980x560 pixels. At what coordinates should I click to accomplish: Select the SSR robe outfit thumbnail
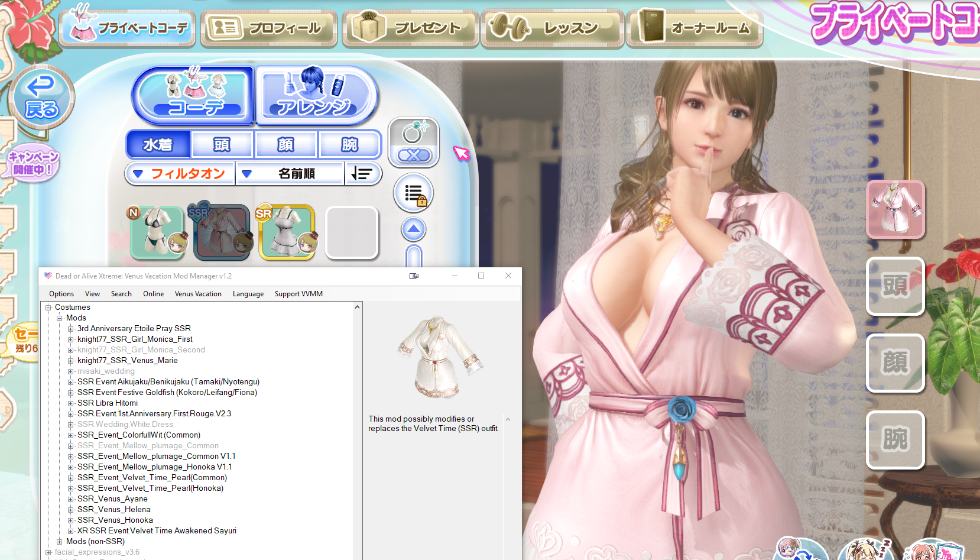click(222, 232)
